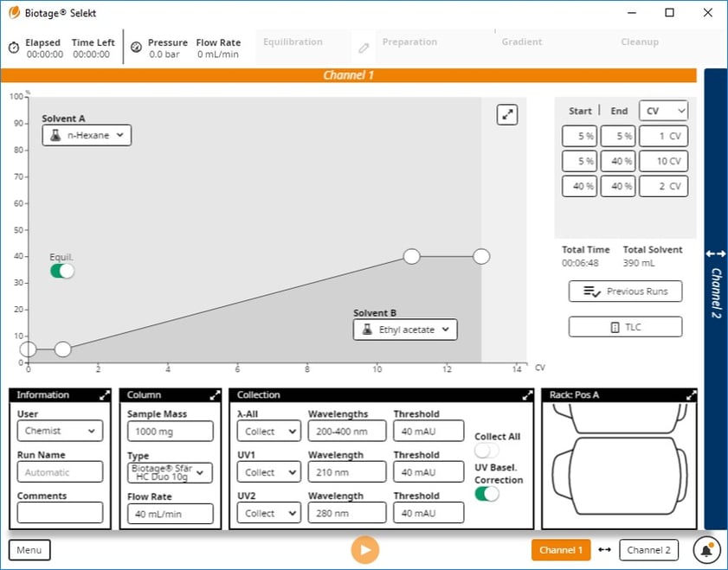Screen dimensions: 728x570
Task: Click the Flow Rate 40 mL/min field
Action: point(170,514)
